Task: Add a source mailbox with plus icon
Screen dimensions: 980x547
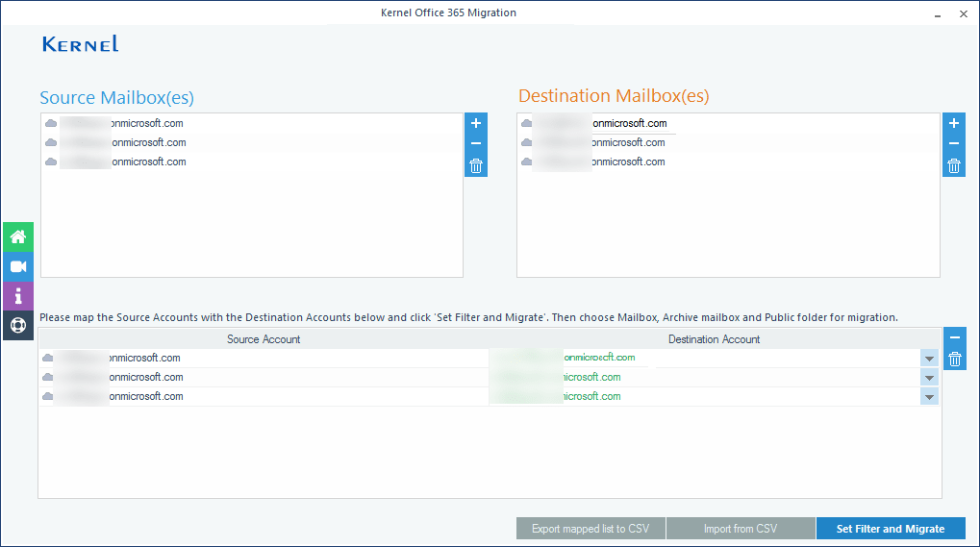Action: (476, 123)
